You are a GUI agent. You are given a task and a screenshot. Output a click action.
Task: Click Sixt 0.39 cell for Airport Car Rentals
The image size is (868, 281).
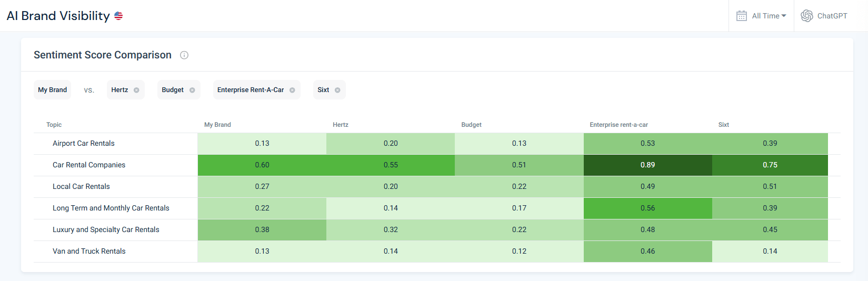pos(770,143)
